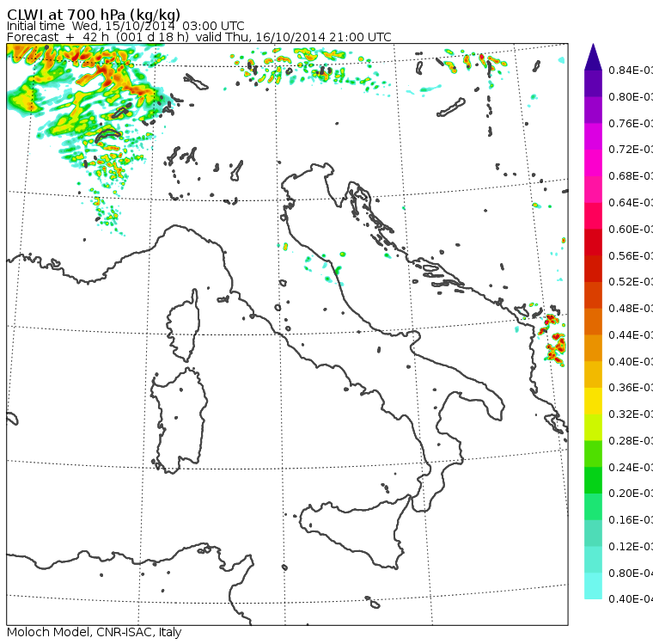Select the band between 0.80E-04 and 0.12E-03
653x644 pixels.
pos(593,560)
